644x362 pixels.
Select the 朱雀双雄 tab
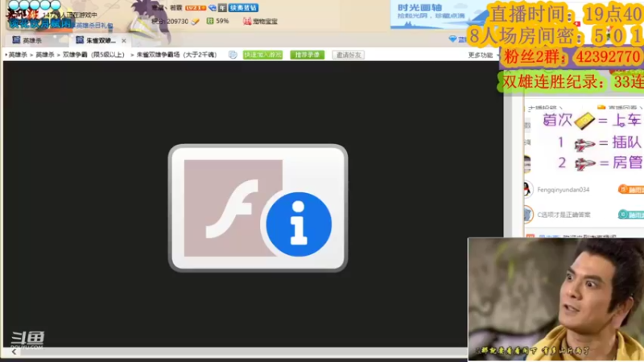pos(101,40)
